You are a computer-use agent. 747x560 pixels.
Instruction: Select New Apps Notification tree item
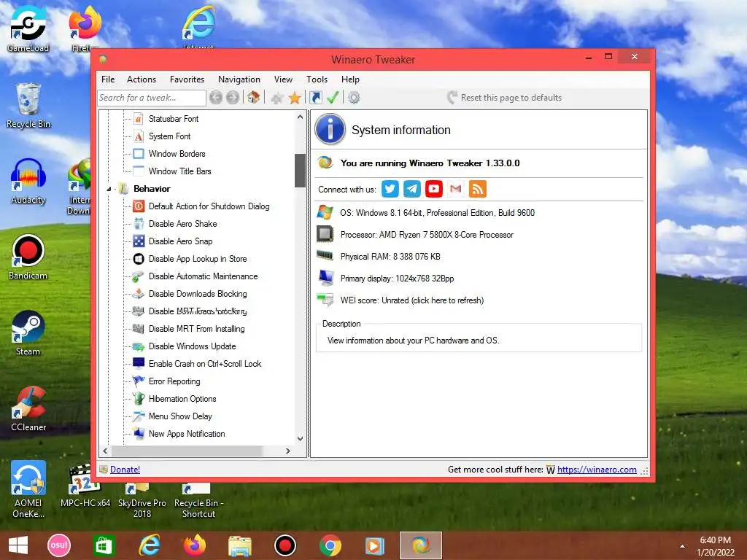(x=186, y=434)
